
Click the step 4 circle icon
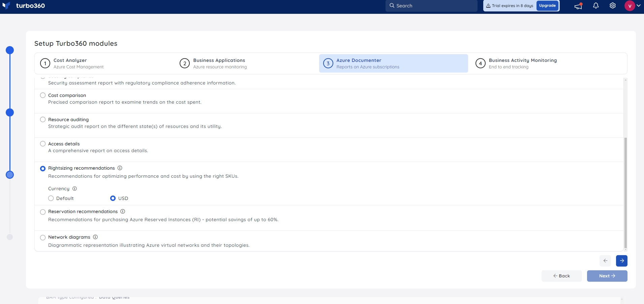pyautogui.click(x=481, y=63)
